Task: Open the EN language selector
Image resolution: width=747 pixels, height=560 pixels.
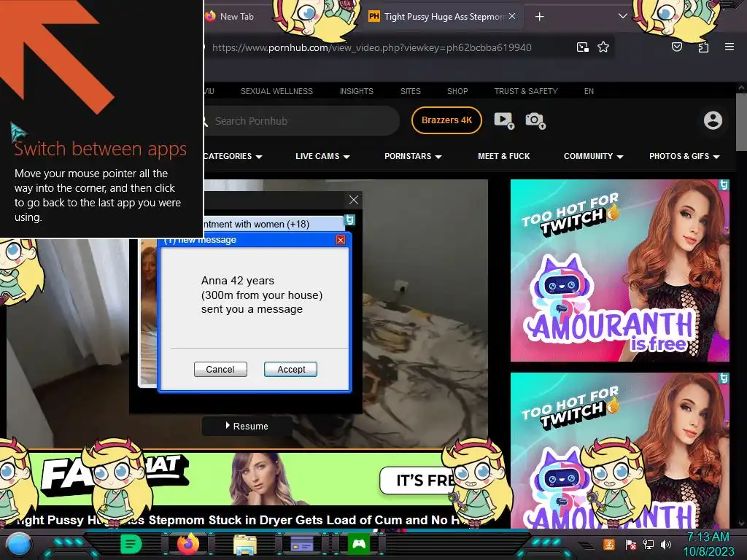Action: point(589,91)
